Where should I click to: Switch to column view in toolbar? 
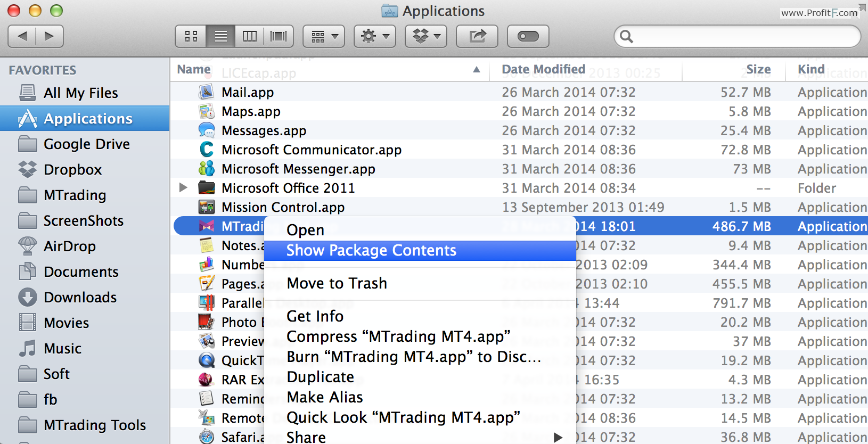coord(249,36)
